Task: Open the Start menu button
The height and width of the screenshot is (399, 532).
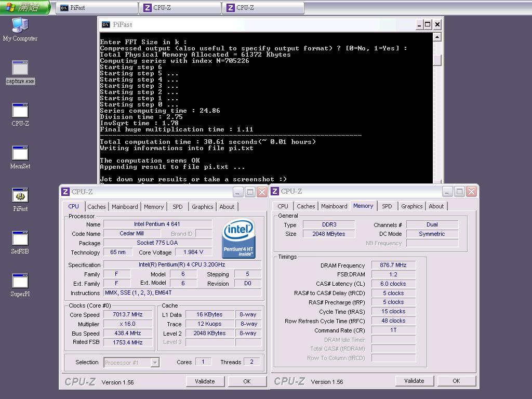Action: pos(25,7)
